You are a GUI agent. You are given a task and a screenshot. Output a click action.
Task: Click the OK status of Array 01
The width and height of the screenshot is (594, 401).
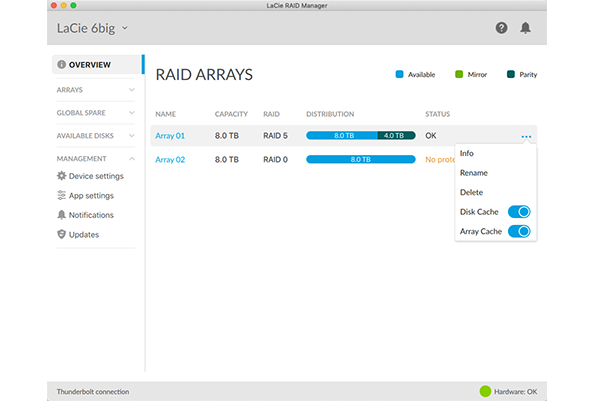pyautogui.click(x=431, y=136)
